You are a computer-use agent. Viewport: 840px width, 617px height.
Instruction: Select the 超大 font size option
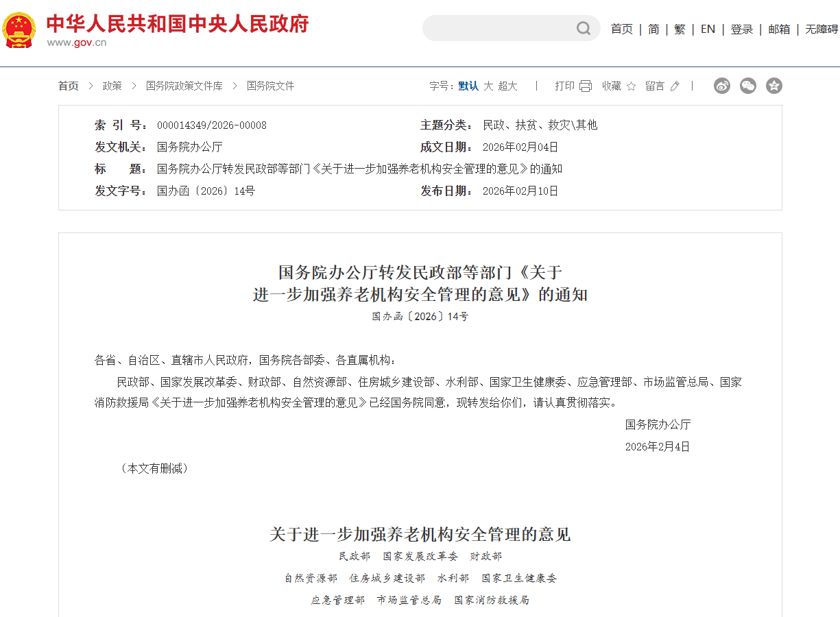[509, 85]
